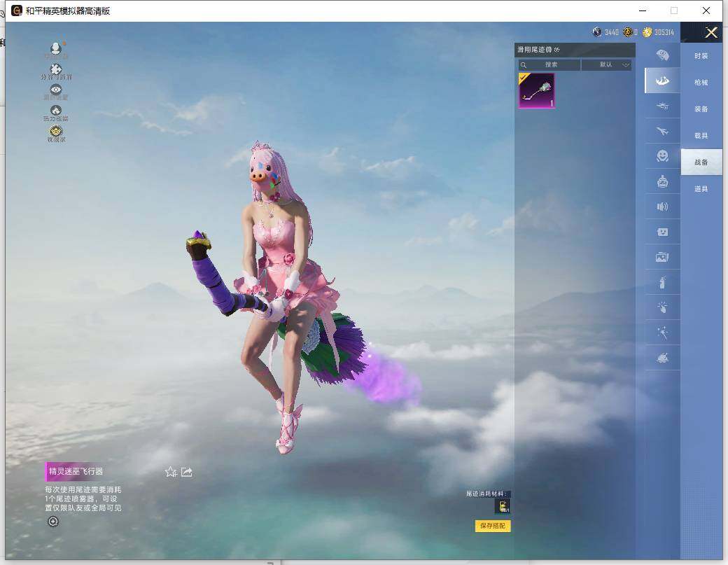Click the 搜索 search field
This screenshot has height=565, width=728.
tap(549, 64)
